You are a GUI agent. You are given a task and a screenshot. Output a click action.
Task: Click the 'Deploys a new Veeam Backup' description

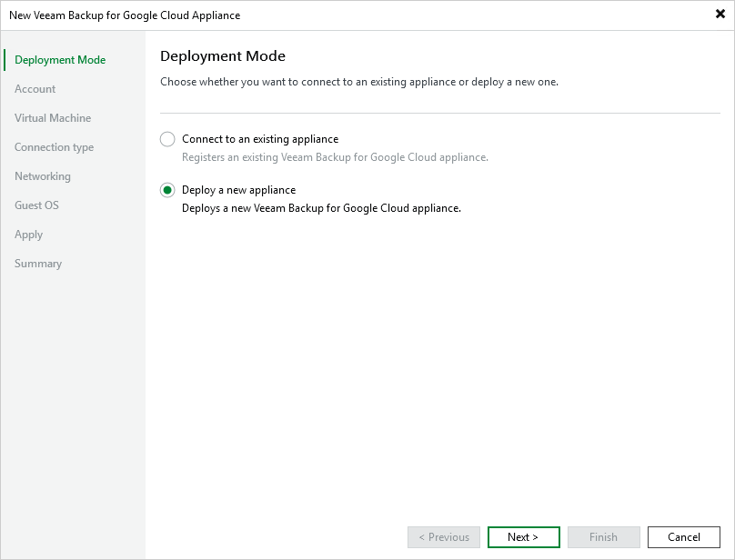(321, 208)
